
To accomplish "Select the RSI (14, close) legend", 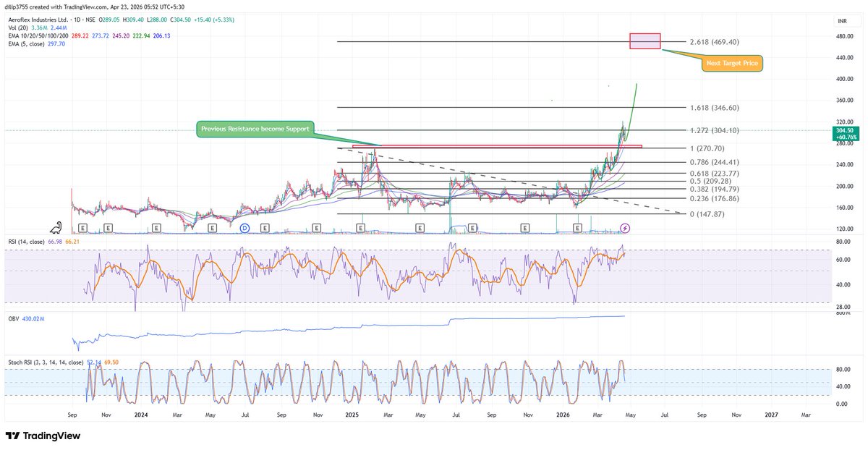I will pos(25,242).
